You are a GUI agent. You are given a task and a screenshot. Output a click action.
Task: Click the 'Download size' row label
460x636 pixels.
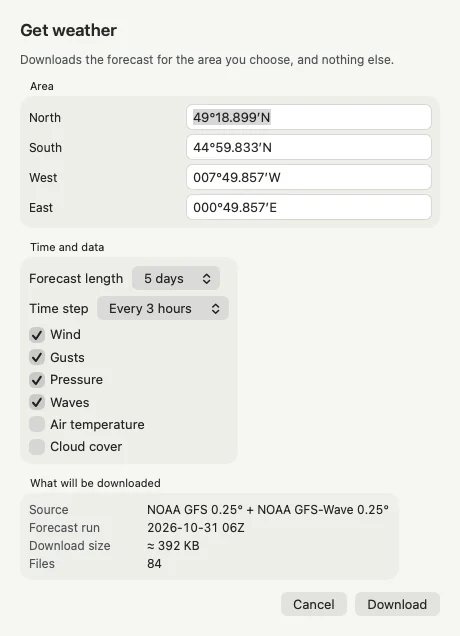(69, 546)
